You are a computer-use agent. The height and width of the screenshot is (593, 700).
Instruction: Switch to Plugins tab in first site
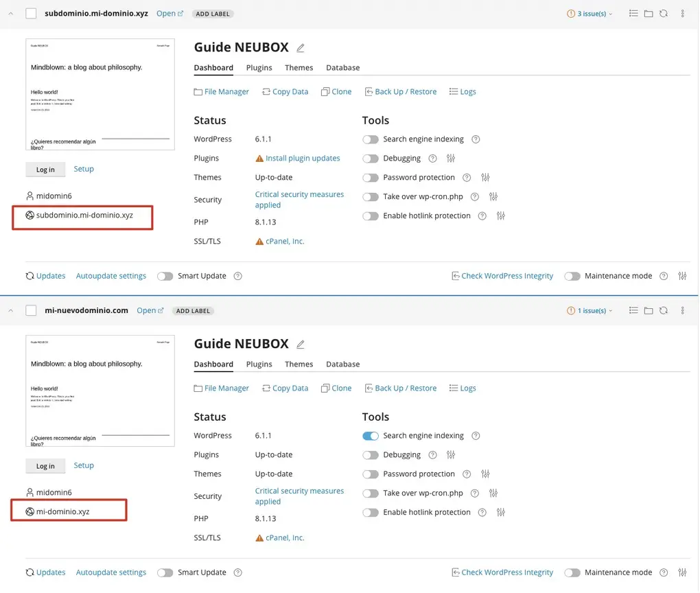259,67
